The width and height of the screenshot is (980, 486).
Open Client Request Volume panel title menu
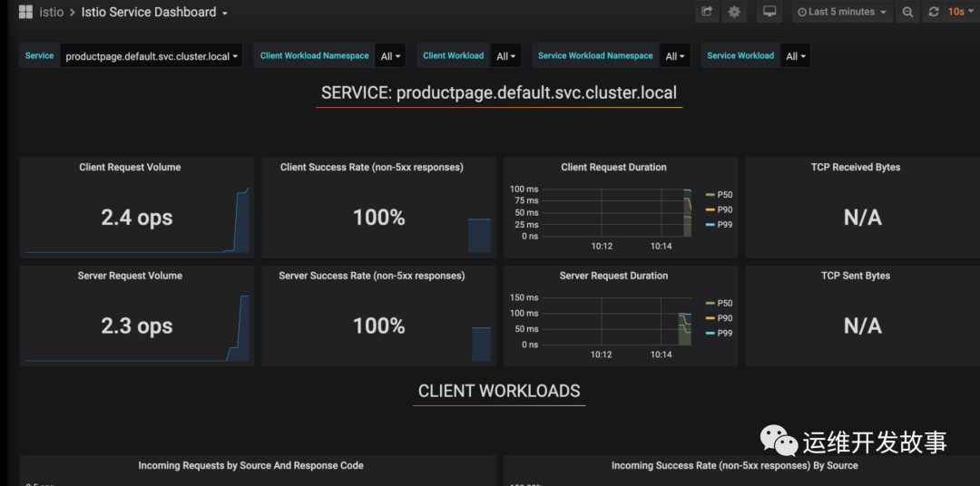pos(130,168)
